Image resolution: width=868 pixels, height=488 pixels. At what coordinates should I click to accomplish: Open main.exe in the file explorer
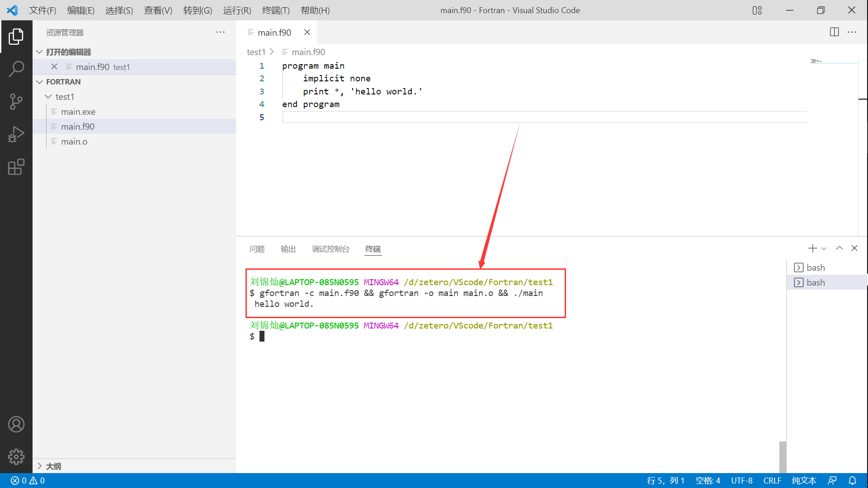tap(78, 112)
